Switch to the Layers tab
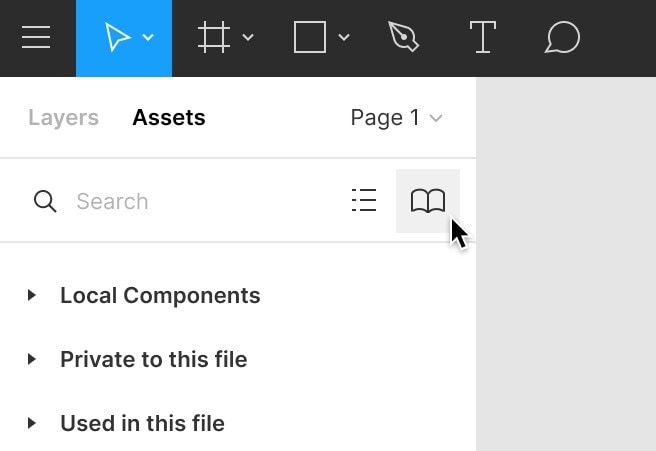Viewport: 656px width, 451px height. click(x=63, y=117)
